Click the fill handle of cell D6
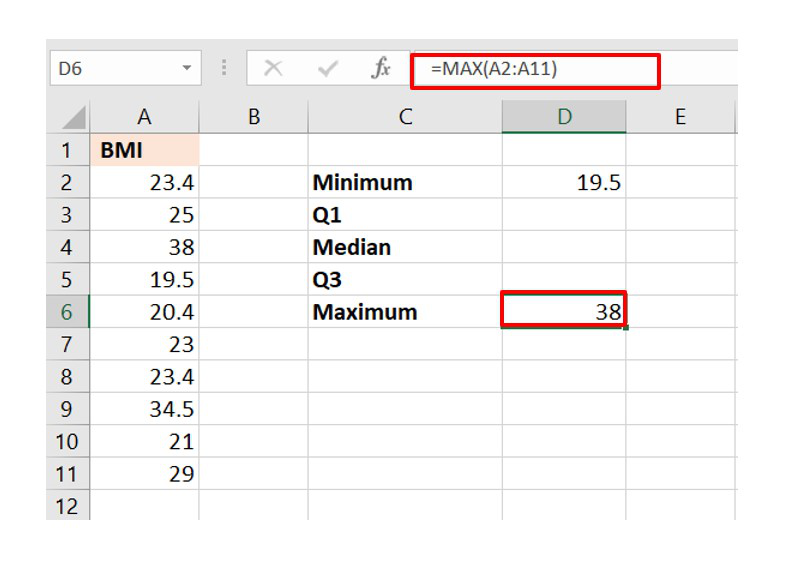Viewport: 787px width, 572px height. point(626,328)
